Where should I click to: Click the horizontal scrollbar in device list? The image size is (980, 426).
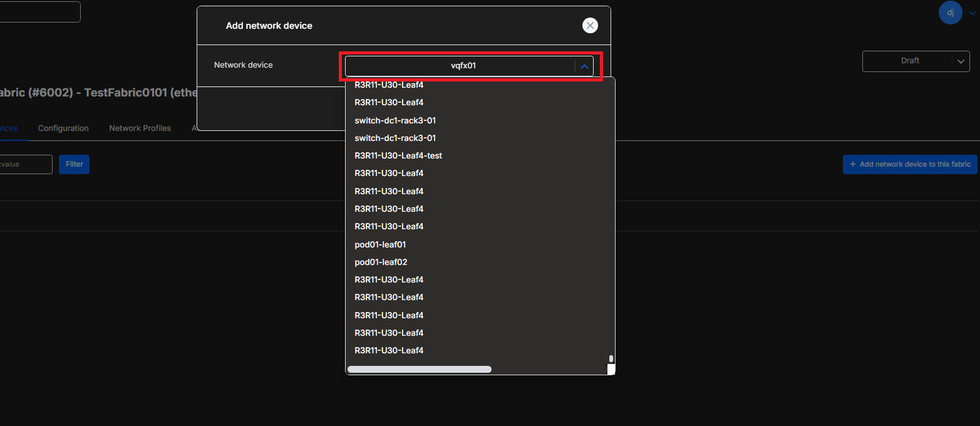coord(420,370)
